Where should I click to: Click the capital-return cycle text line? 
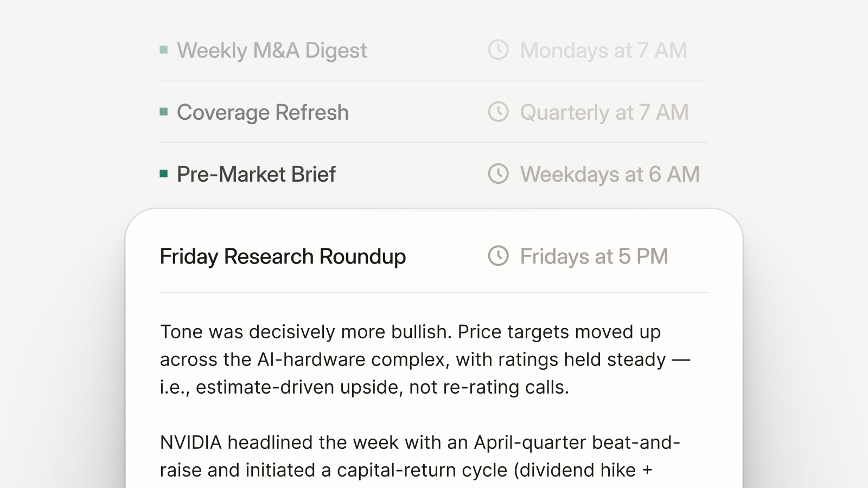tap(406, 470)
